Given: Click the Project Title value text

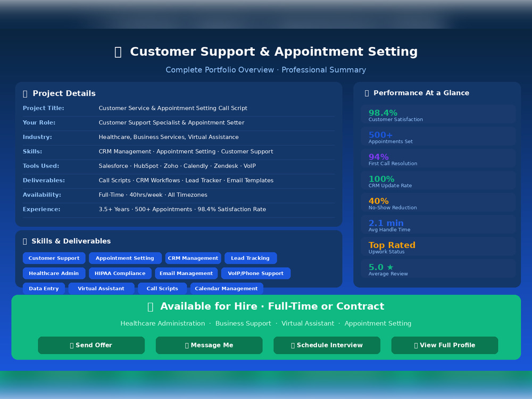Looking at the screenshot, I should (173, 108).
